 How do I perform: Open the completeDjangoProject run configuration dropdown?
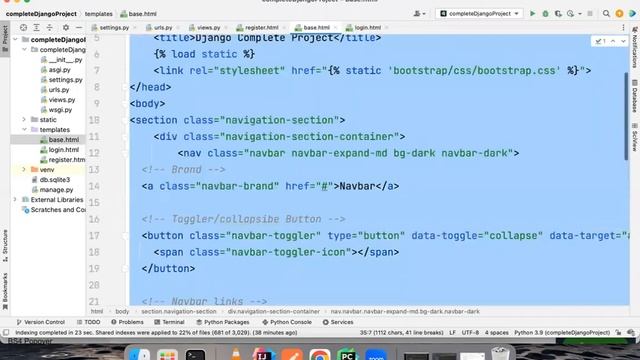[479, 13]
